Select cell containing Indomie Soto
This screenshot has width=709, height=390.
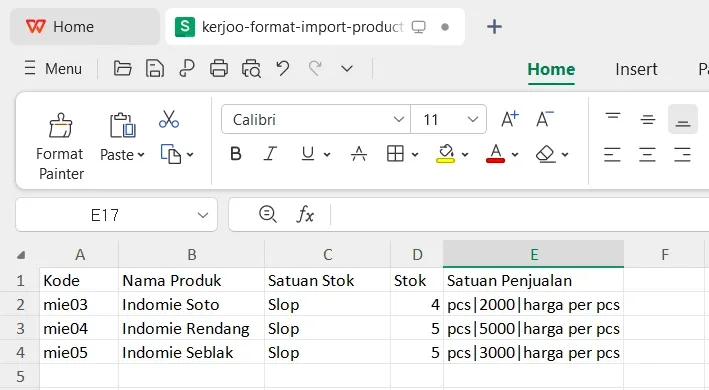click(x=192, y=305)
